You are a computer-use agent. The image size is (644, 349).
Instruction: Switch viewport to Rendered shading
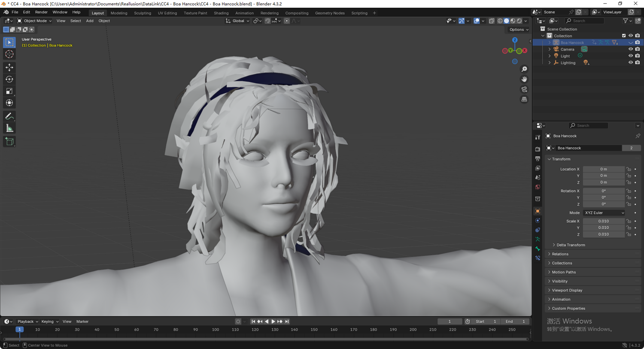[x=519, y=21]
